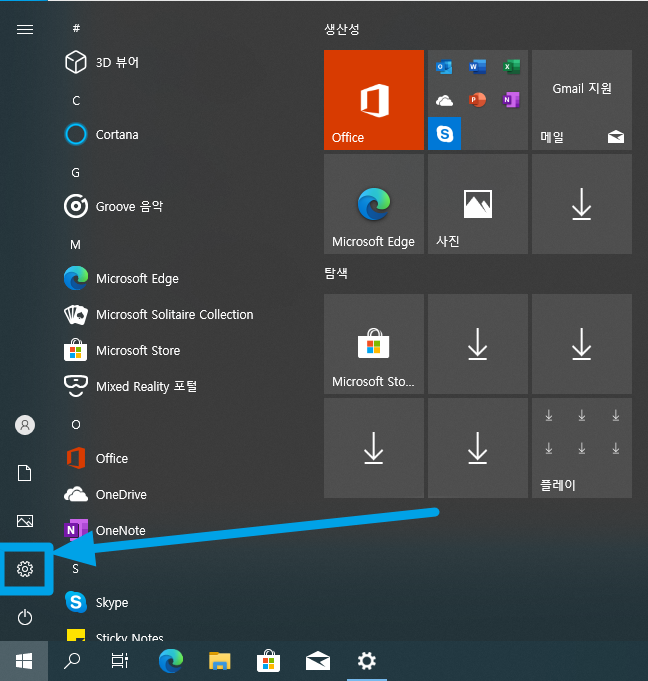
Task: Open File Explorer from the taskbar
Action: tap(220, 661)
